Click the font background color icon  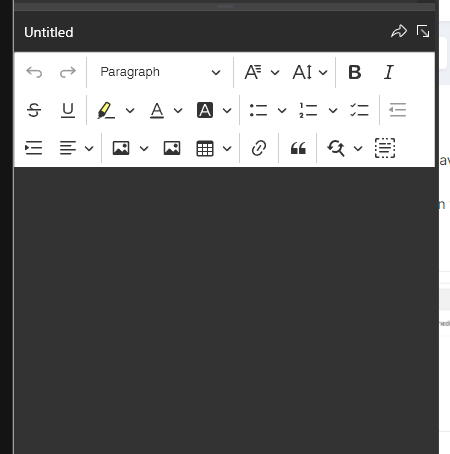[x=205, y=110]
